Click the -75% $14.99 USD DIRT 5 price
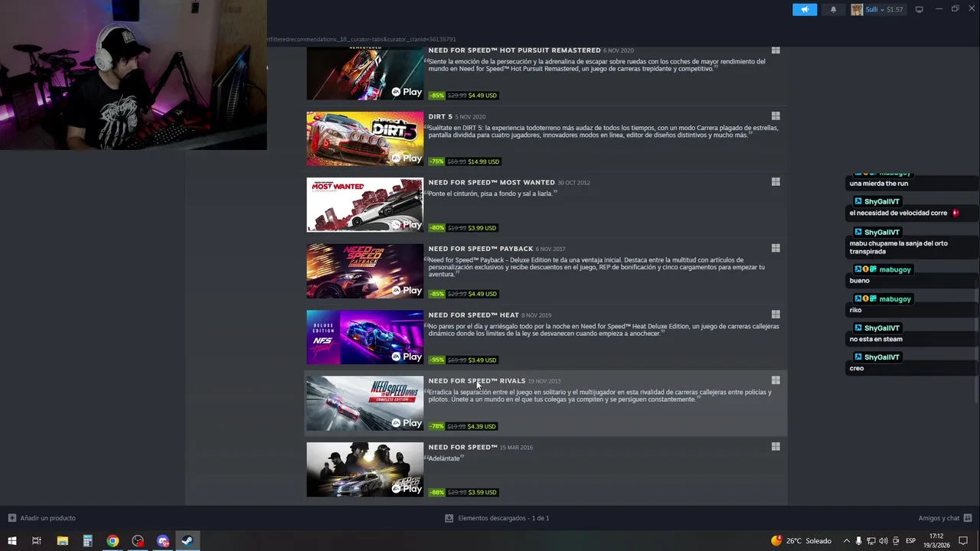This screenshot has height=551, width=980. 465,161
